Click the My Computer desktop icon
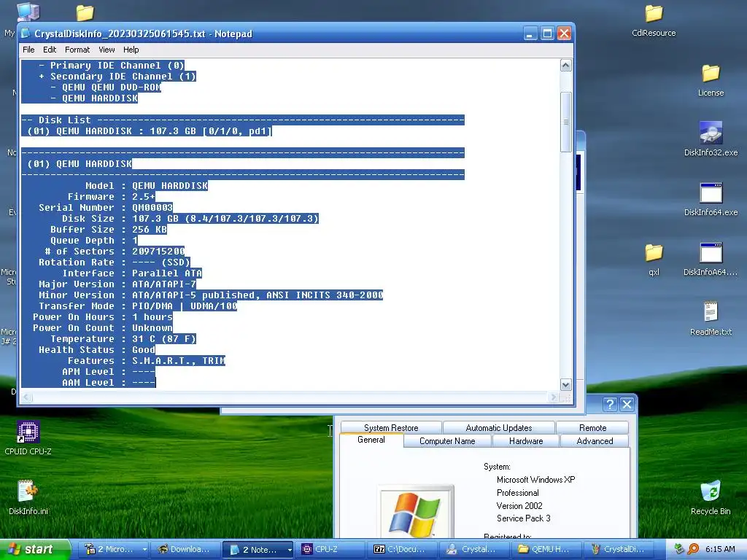The width and height of the screenshot is (747, 560). (28, 12)
